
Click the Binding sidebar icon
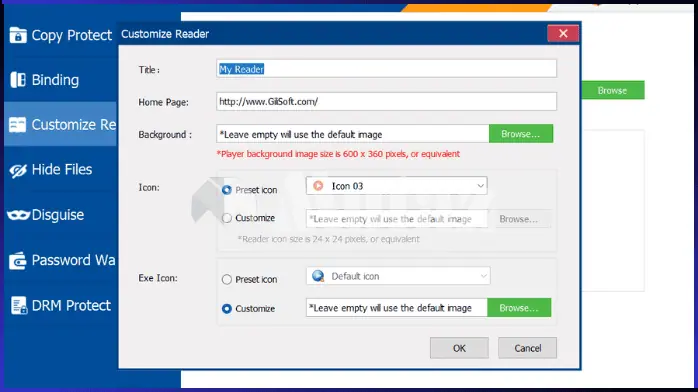[18, 80]
